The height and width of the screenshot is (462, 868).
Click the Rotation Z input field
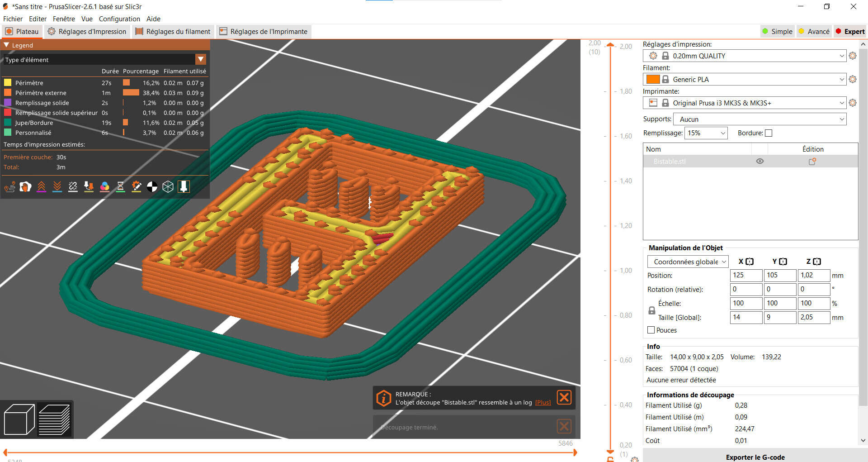[814, 289]
